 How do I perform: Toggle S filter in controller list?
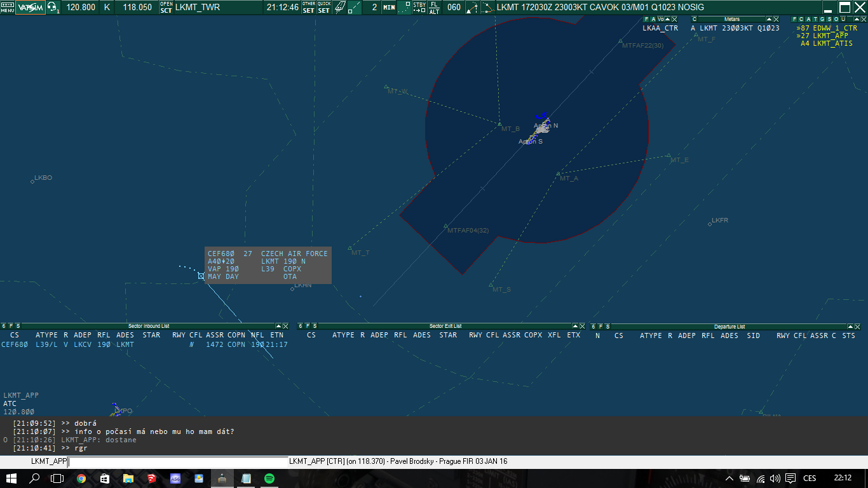coord(829,19)
